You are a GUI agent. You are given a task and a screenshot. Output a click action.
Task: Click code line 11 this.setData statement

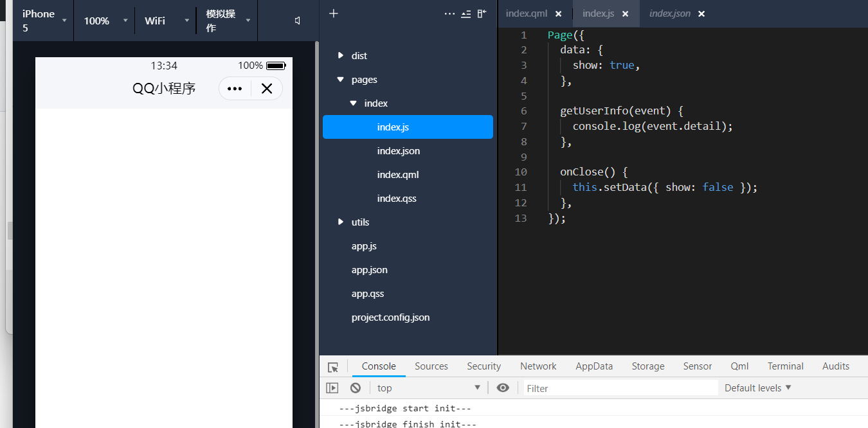[x=665, y=187]
